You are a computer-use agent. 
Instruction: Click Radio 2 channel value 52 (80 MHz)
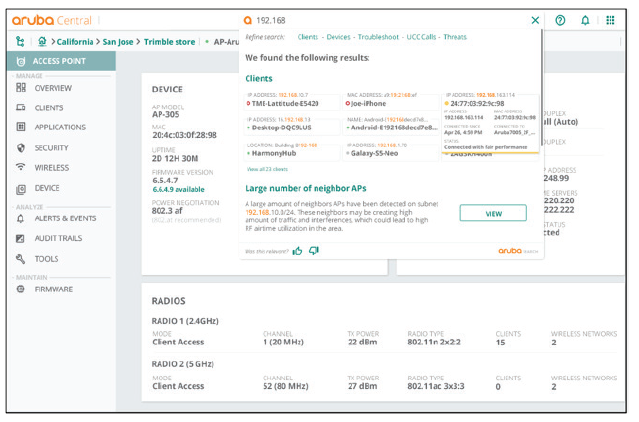pyautogui.click(x=286, y=386)
